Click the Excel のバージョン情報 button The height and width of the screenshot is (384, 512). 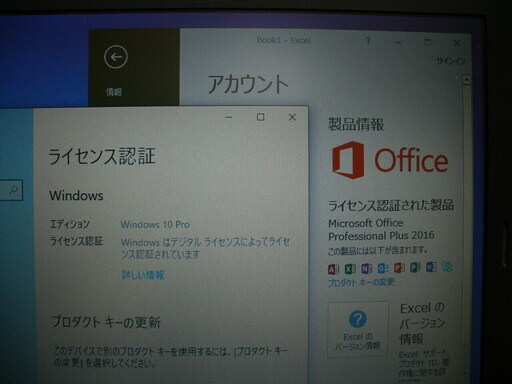point(358,329)
